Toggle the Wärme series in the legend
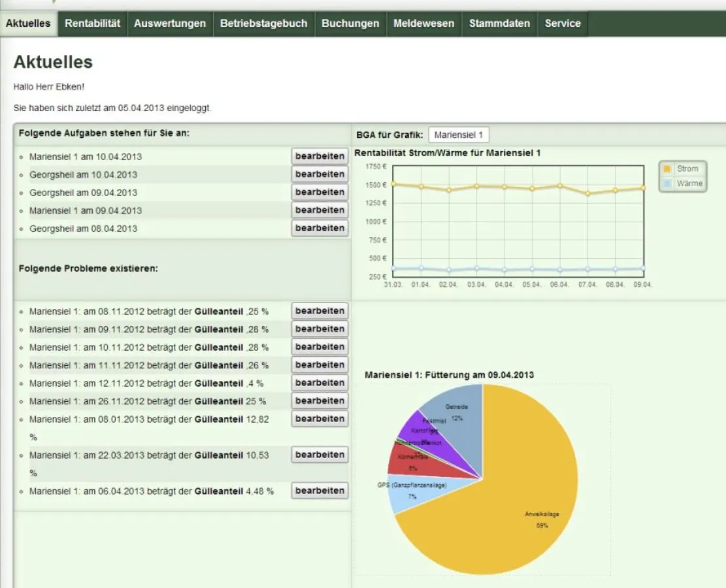This screenshot has width=726, height=588. (x=684, y=183)
